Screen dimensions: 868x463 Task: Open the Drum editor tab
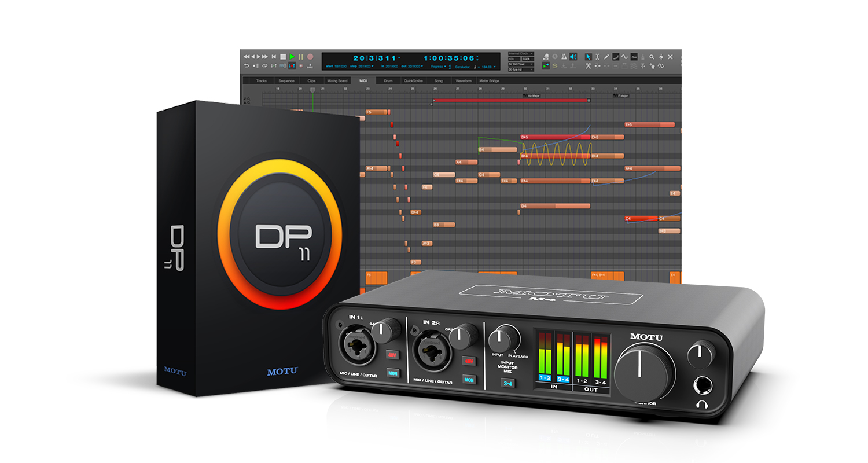click(388, 81)
